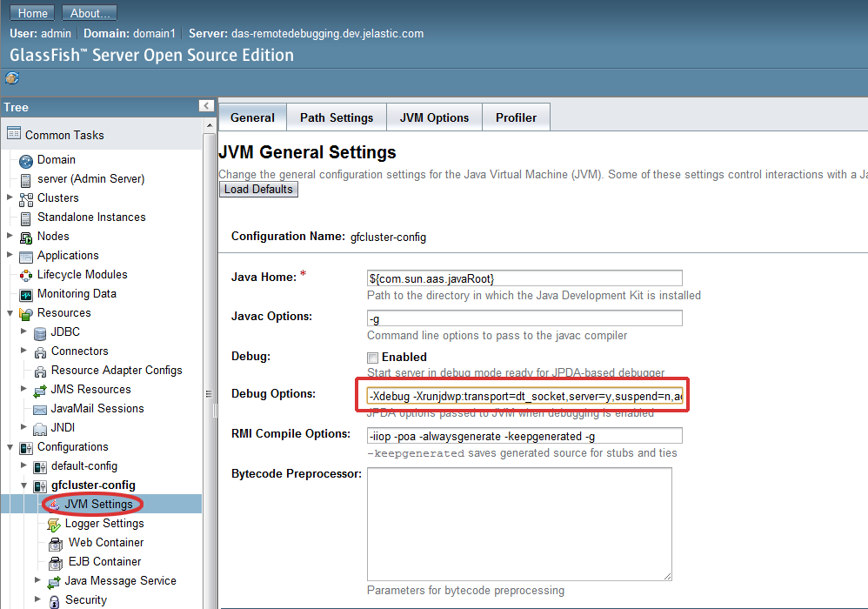Expand the JNDI tree node
The height and width of the screenshot is (609, 868).
tap(23, 427)
